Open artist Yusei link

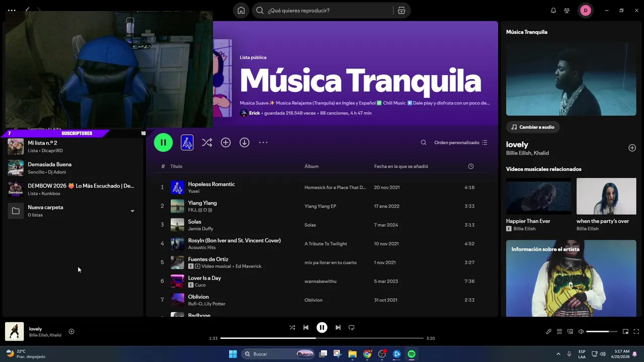(194, 191)
